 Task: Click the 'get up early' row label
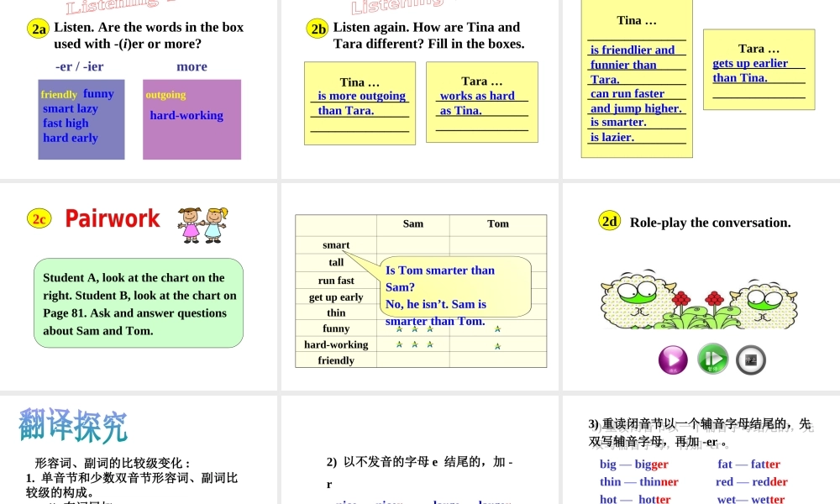click(x=336, y=297)
